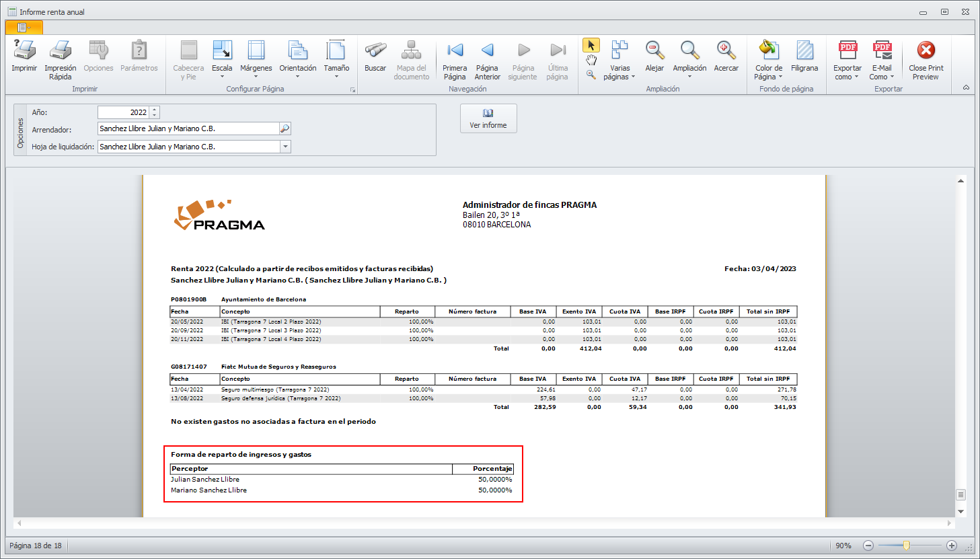Select the hand pan tool
The width and height of the screenshot is (980, 559).
click(x=591, y=61)
